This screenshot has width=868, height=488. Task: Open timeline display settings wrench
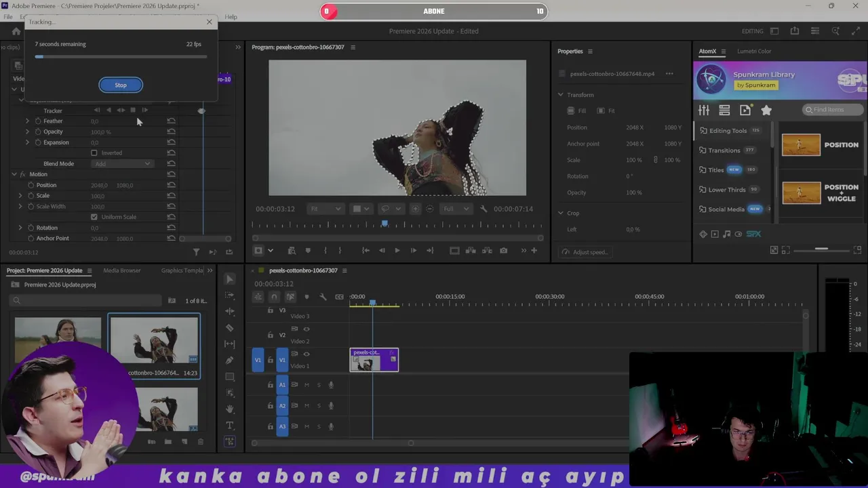coord(323,297)
